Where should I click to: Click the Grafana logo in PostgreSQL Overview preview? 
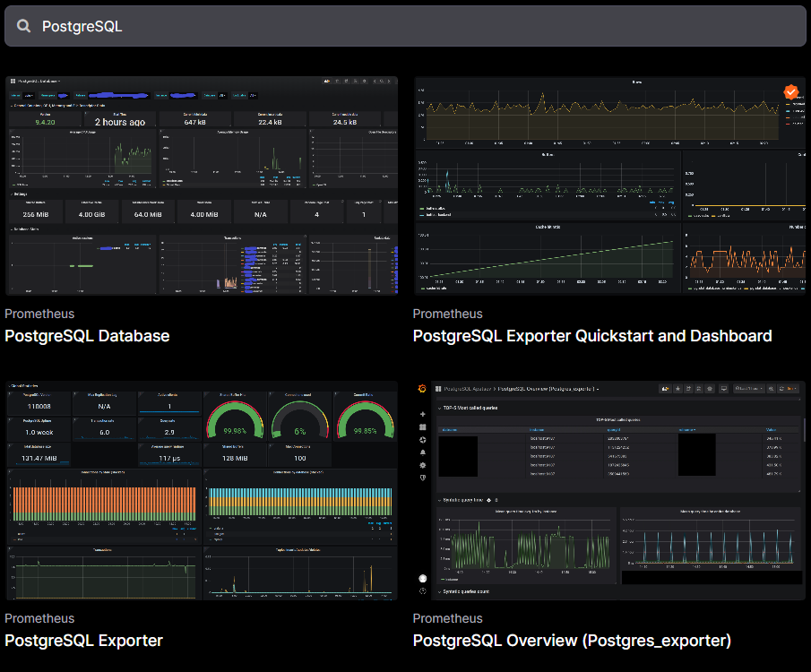[422, 389]
